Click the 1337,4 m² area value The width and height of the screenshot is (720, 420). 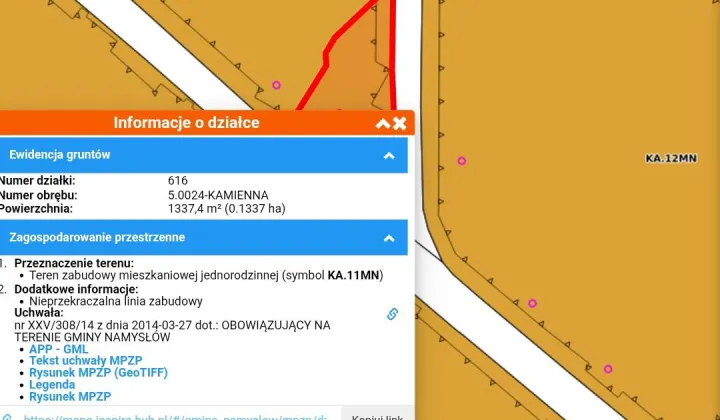[x=227, y=209]
